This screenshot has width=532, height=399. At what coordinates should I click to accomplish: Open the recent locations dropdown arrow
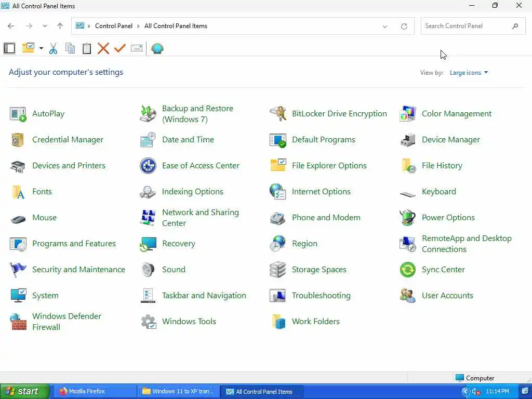pos(45,26)
